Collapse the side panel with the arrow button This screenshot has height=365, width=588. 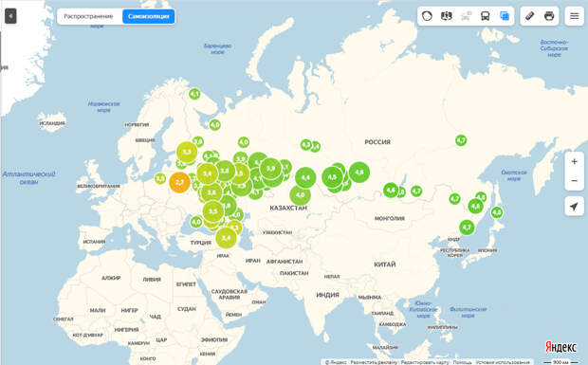[x=10, y=16]
